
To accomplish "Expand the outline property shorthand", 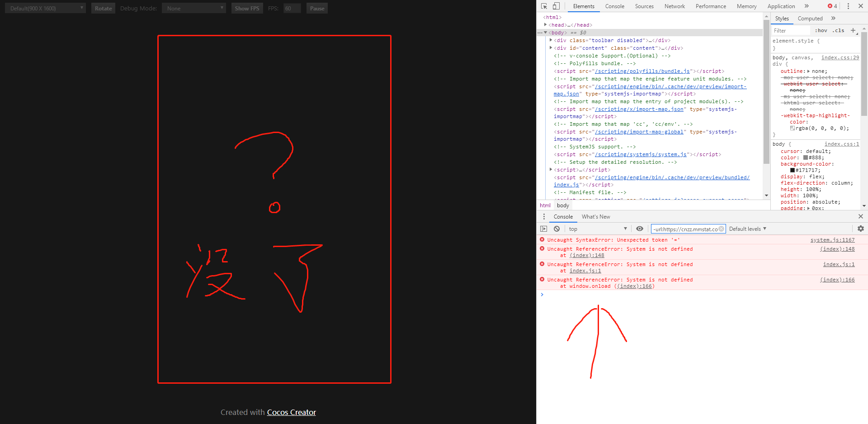I will [x=809, y=71].
